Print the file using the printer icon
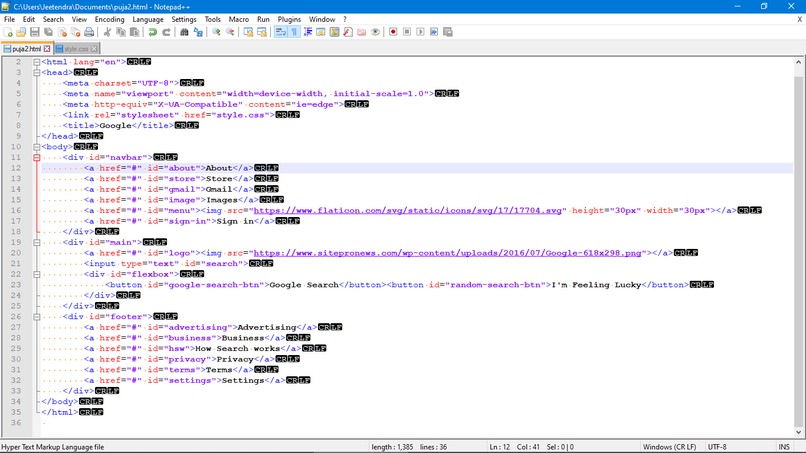The width and height of the screenshot is (806, 453). tap(89, 32)
